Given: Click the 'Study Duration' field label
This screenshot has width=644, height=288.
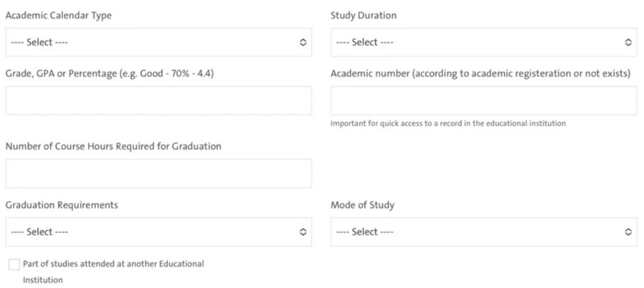Looking at the screenshot, I should [x=364, y=16].
